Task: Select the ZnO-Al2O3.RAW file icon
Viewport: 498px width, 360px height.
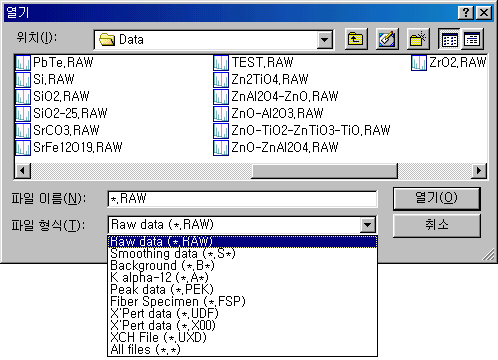Action: tap(221, 113)
